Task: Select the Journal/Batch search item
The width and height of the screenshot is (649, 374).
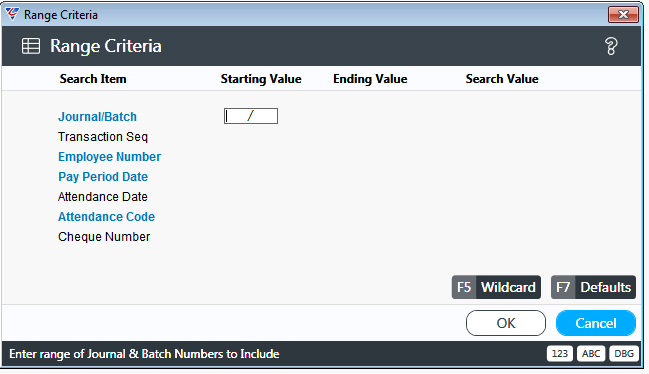Action: point(97,117)
